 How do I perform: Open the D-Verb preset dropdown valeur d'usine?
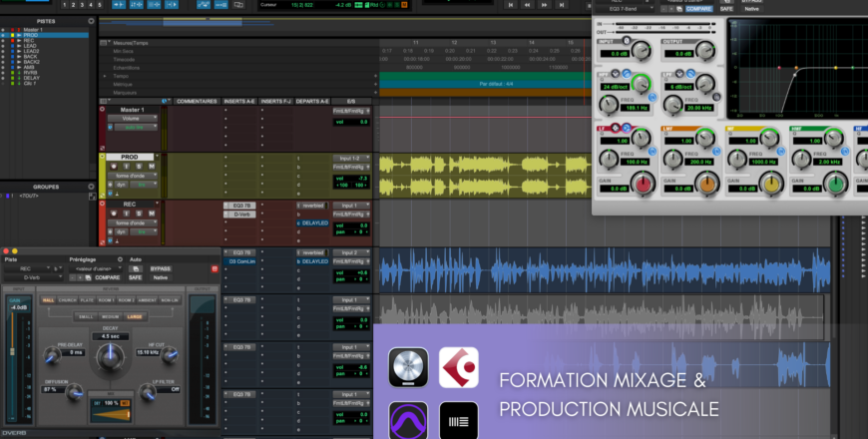pos(98,268)
